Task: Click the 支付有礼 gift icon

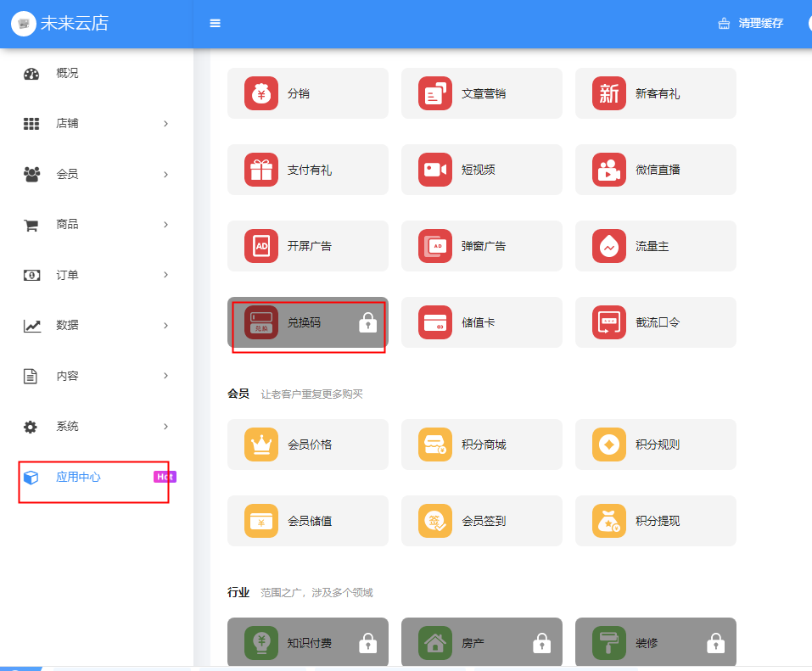Action: pos(261,170)
